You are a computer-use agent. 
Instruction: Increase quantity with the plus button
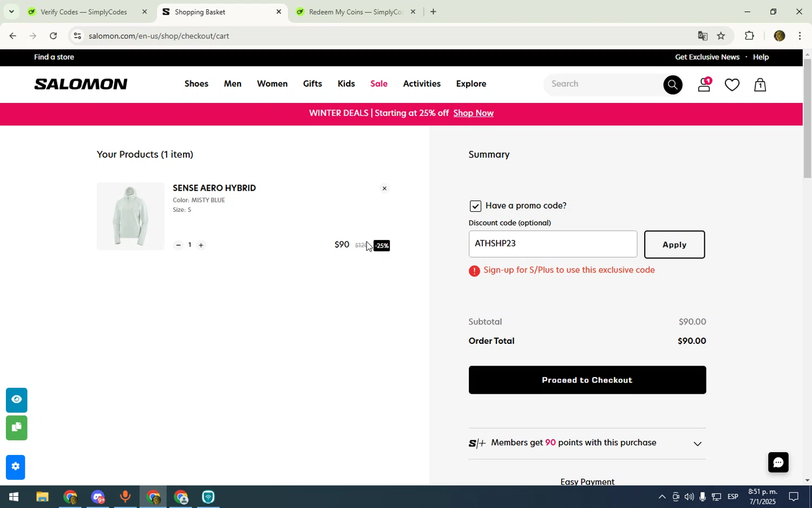click(201, 245)
